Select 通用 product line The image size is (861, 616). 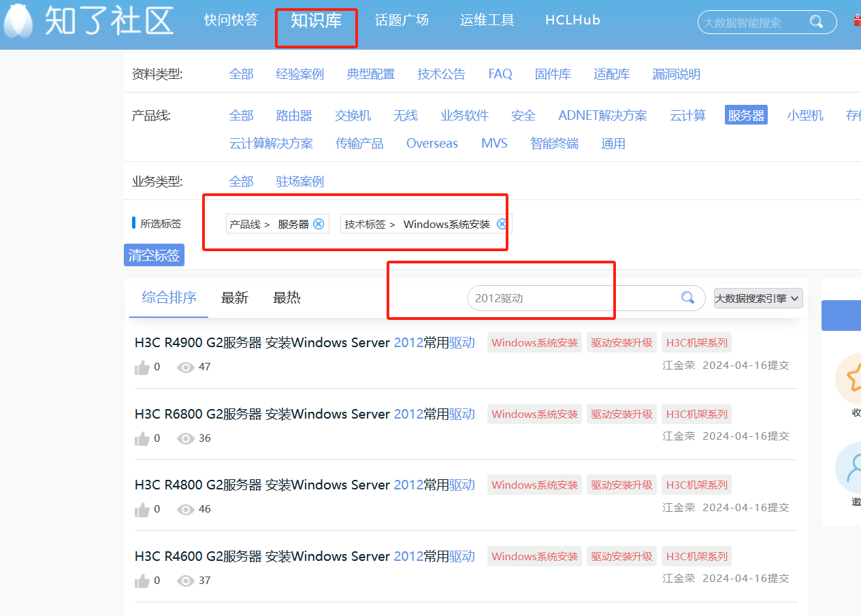[613, 144]
